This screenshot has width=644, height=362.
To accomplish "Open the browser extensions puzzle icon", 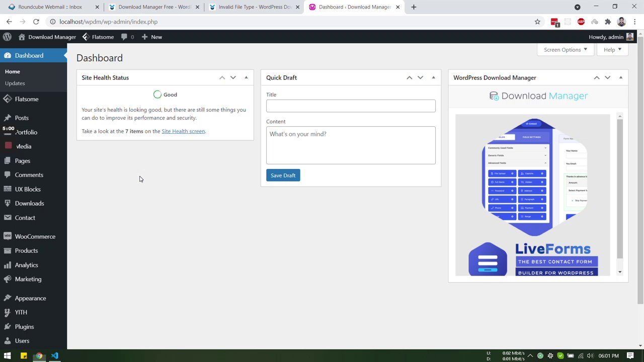I will tap(608, 22).
